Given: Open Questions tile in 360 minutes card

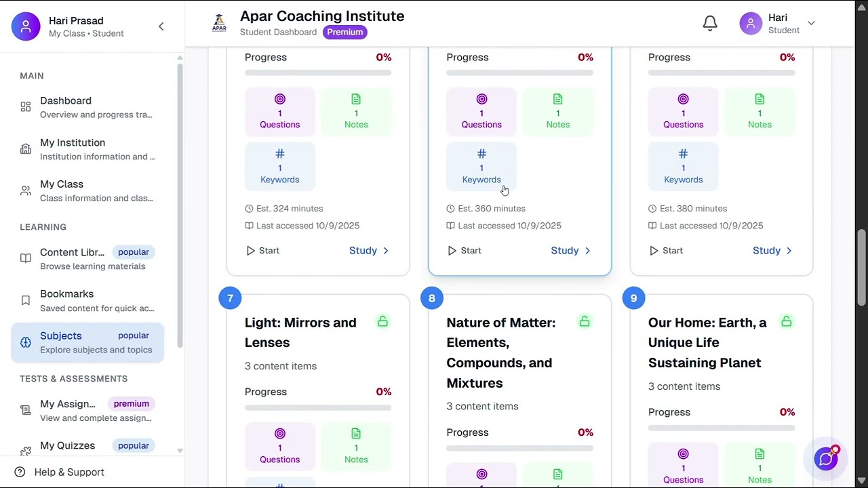Looking at the screenshot, I should click(481, 112).
